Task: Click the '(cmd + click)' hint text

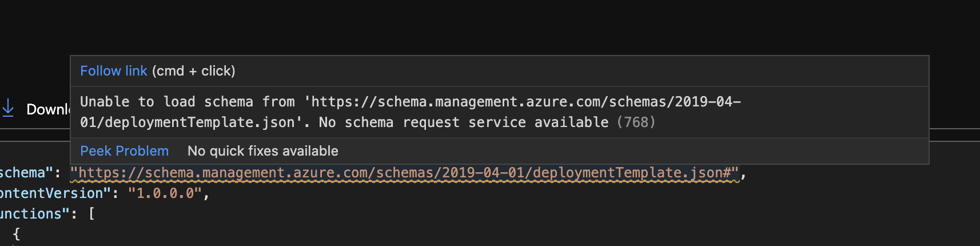Action: 193,71
